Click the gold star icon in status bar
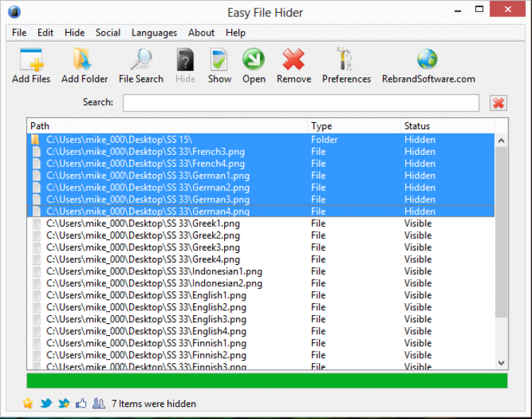The height and width of the screenshot is (419, 532). [x=28, y=403]
